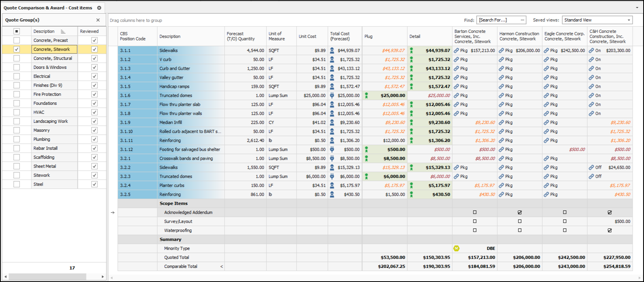Screen dimensions: 644x282
Task: Click the right arrow of Quote Groups scrollbar
Action: click(x=103, y=277)
